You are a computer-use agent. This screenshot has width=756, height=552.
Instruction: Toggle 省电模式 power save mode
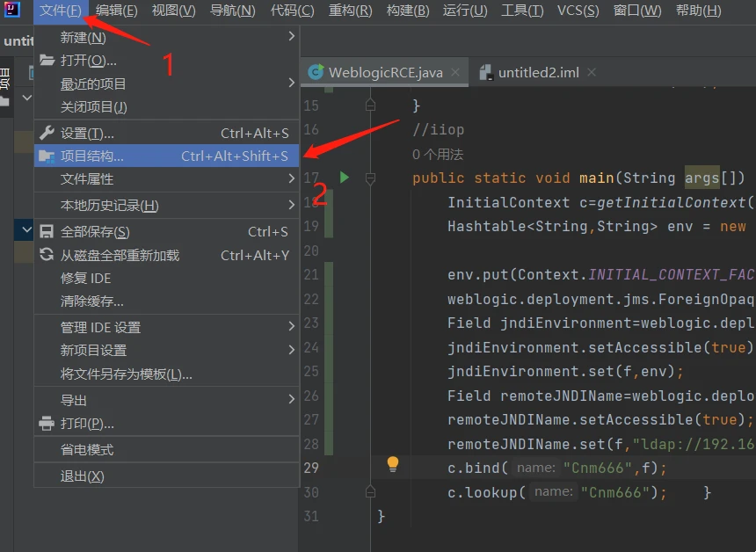click(x=167, y=450)
